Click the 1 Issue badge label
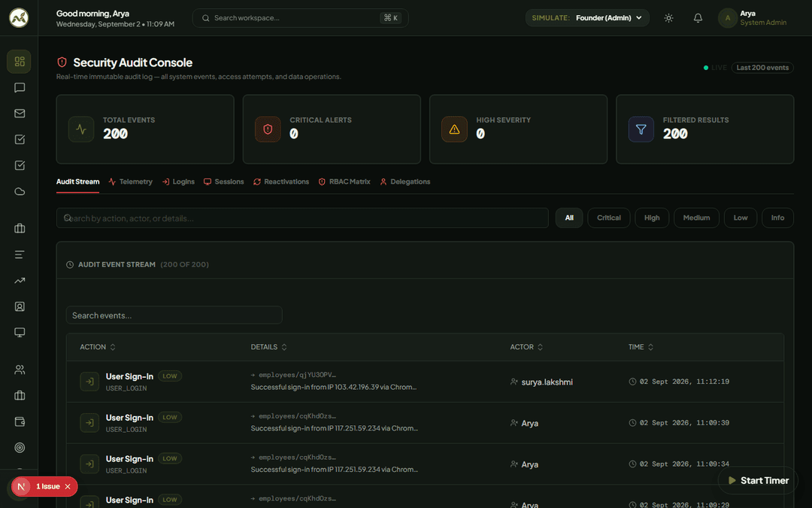Viewport: 812px width, 508px height. [47, 487]
